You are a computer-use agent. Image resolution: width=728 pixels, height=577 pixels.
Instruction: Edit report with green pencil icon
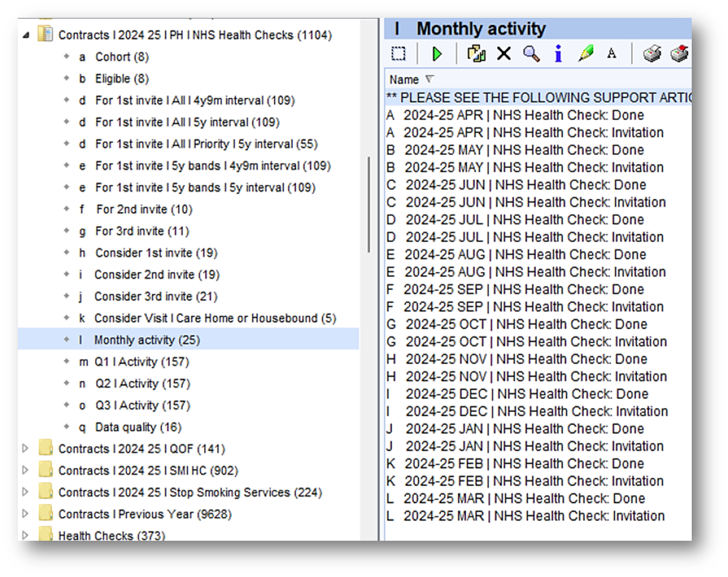[586, 54]
